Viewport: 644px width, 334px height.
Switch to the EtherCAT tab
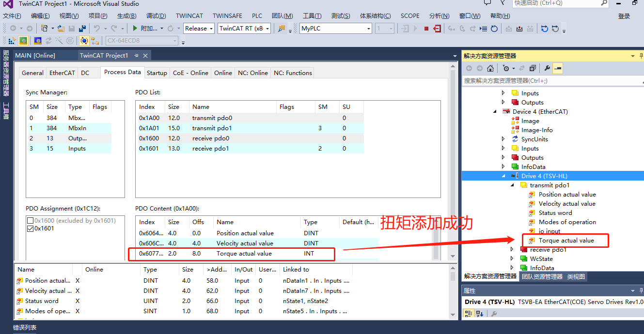(x=62, y=73)
